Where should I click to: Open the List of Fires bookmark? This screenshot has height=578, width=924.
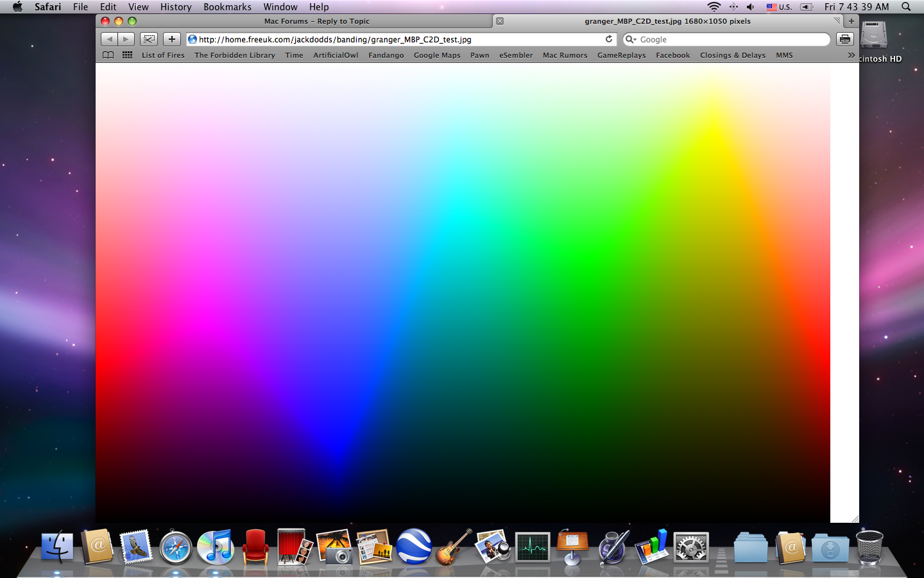point(163,55)
